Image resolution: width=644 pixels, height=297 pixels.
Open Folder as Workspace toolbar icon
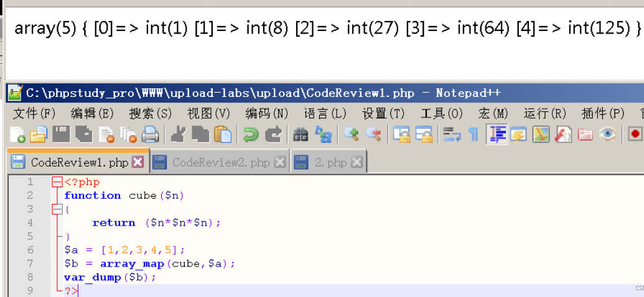click(586, 134)
